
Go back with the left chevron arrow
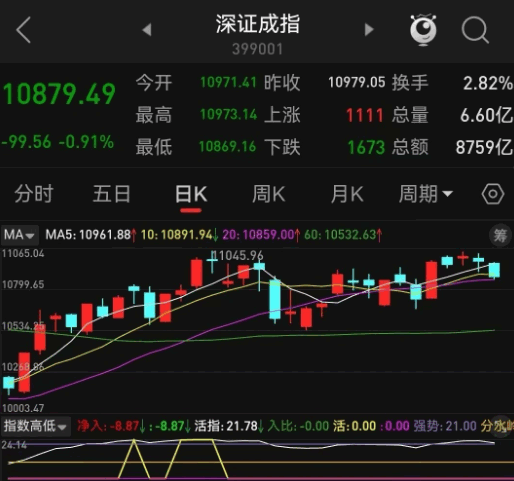pos(23,30)
